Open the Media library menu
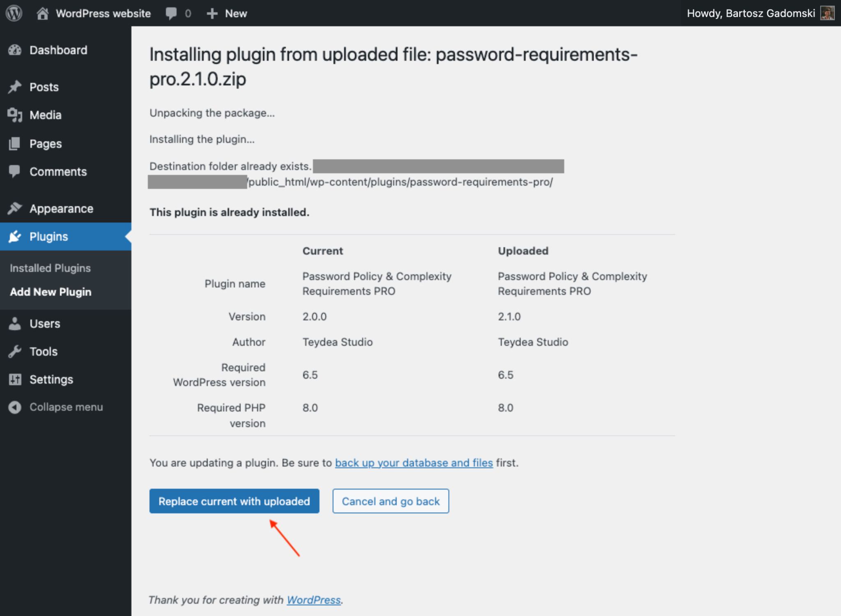This screenshot has height=616, width=841. 46,115
